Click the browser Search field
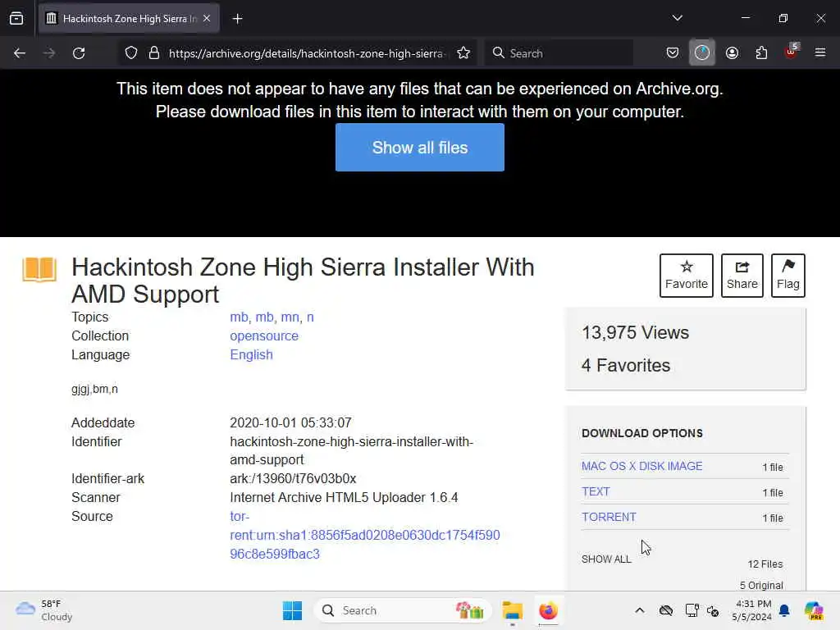This screenshot has width=840, height=630. point(559,53)
